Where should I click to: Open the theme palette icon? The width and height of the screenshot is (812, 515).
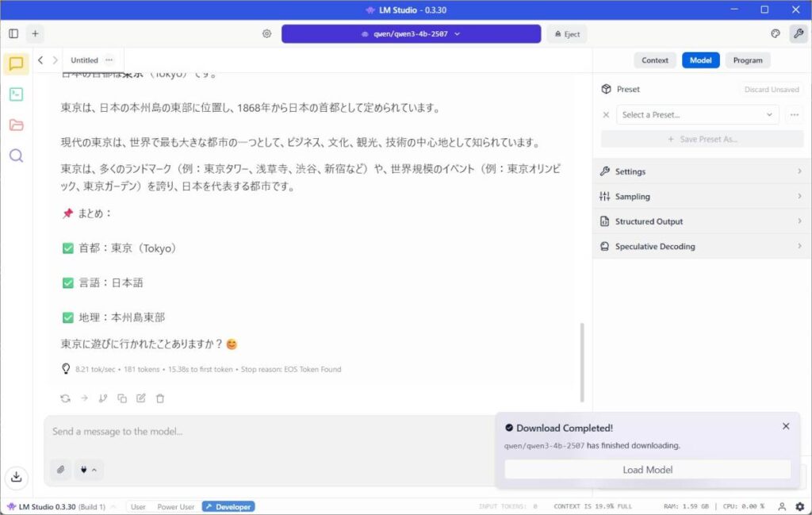[x=776, y=34]
